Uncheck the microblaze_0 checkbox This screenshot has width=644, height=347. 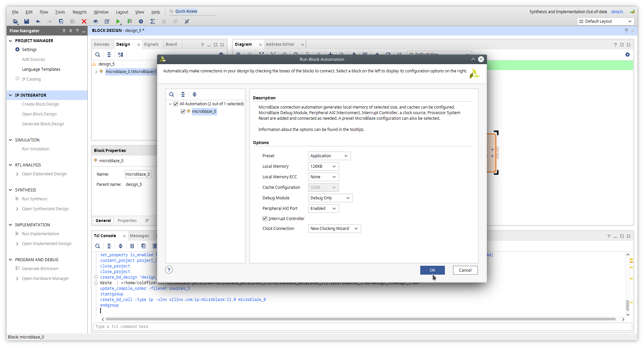pyautogui.click(x=183, y=112)
